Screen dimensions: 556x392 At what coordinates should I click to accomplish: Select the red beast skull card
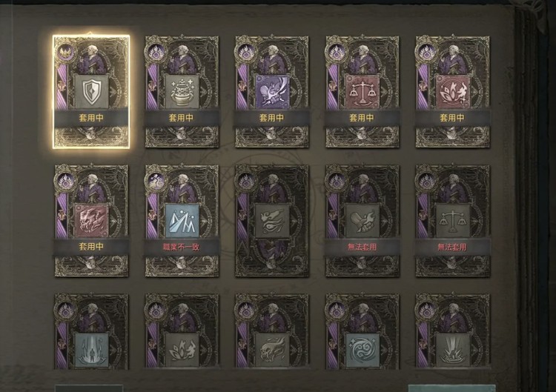[x=91, y=221]
